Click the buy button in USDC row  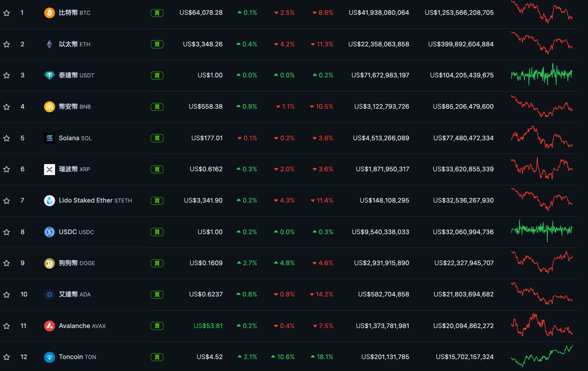click(x=157, y=232)
